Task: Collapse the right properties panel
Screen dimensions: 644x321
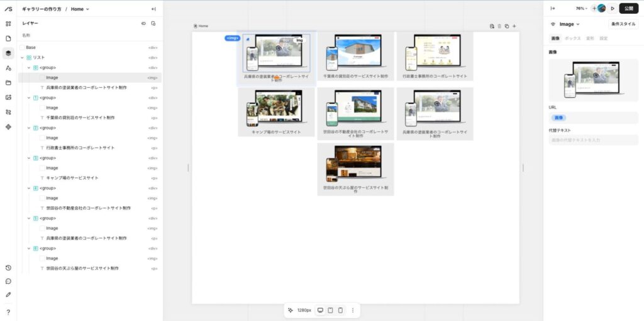Action: pos(553,9)
